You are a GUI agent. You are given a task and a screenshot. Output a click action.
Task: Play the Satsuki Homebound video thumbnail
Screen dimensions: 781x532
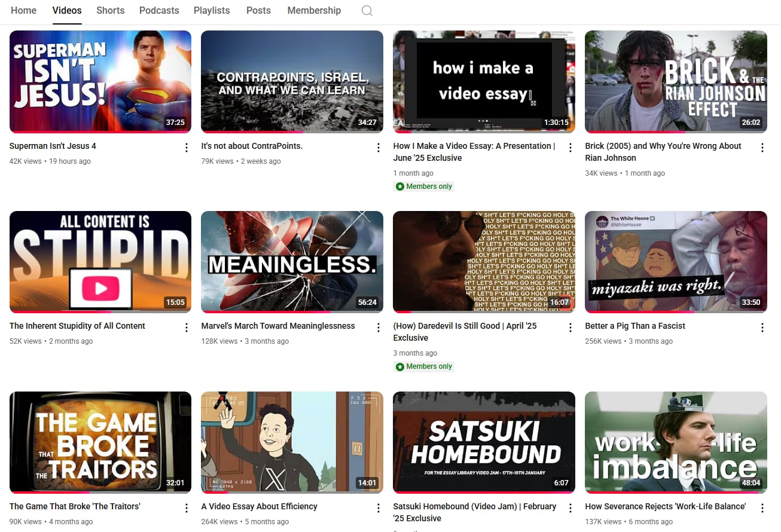pyautogui.click(x=484, y=442)
